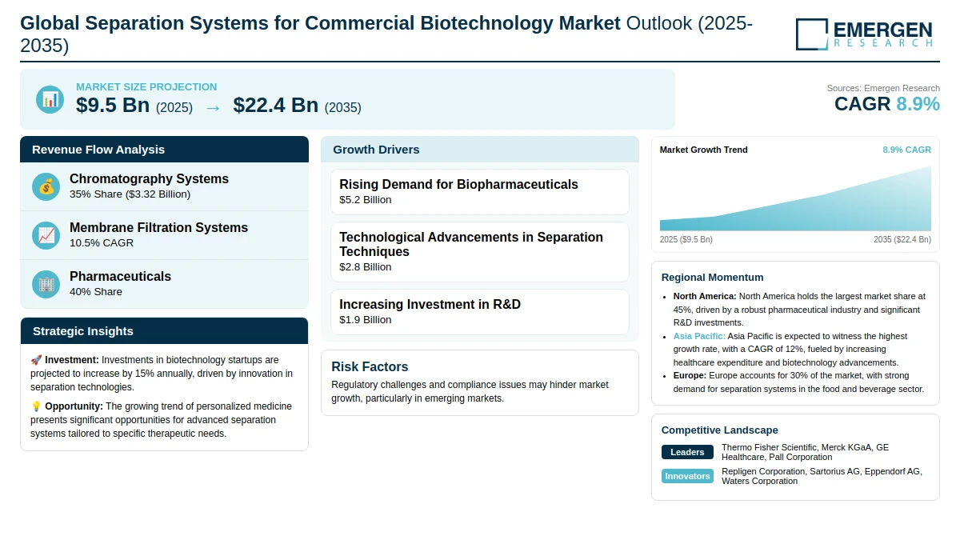Click the Emergen Research logo
The width and height of the screenshot is (960, 560).
[864, 34]
